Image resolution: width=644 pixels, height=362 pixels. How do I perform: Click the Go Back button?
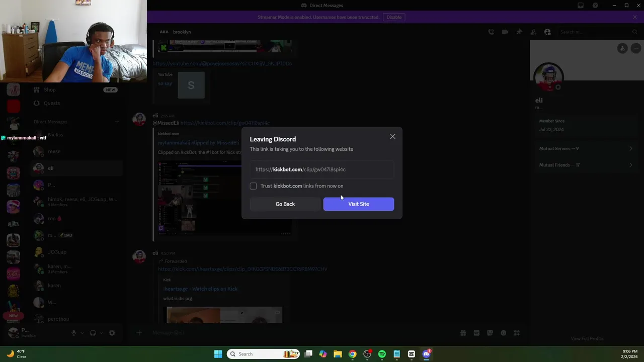285,204
